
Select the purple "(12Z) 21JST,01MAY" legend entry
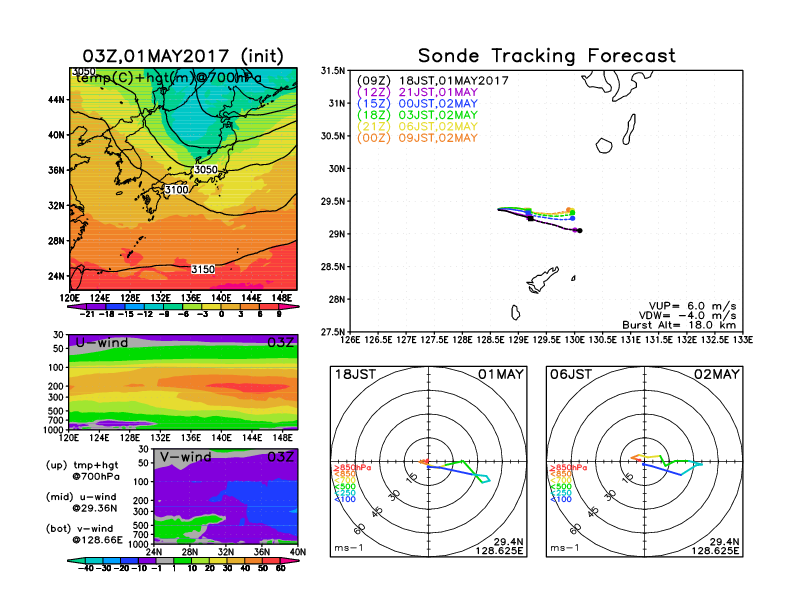point(417,92)
